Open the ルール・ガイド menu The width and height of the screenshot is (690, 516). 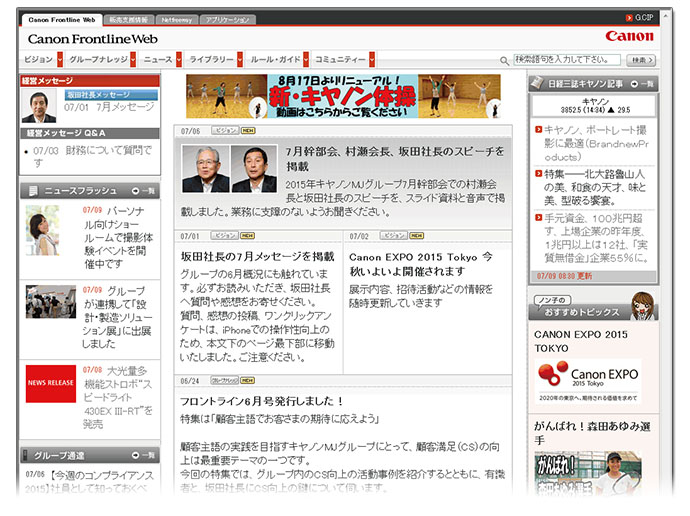tap(275, 59)
